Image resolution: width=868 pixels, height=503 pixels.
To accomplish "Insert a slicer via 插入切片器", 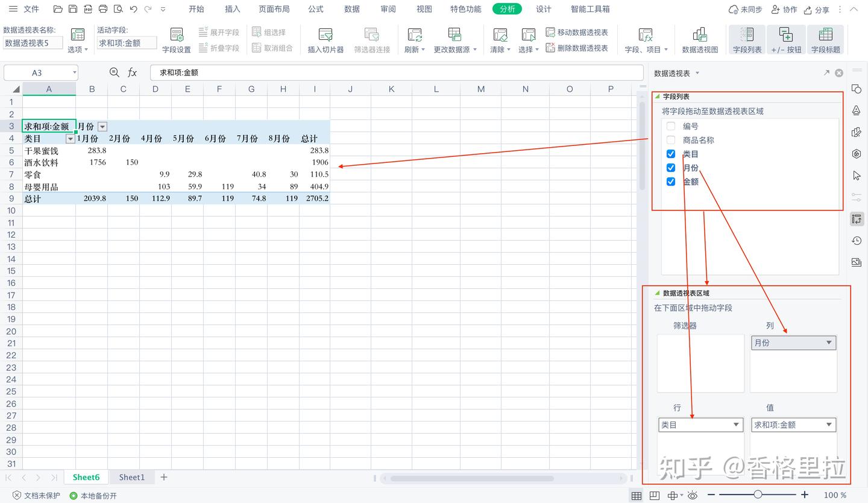I will (x=325, y=41).
